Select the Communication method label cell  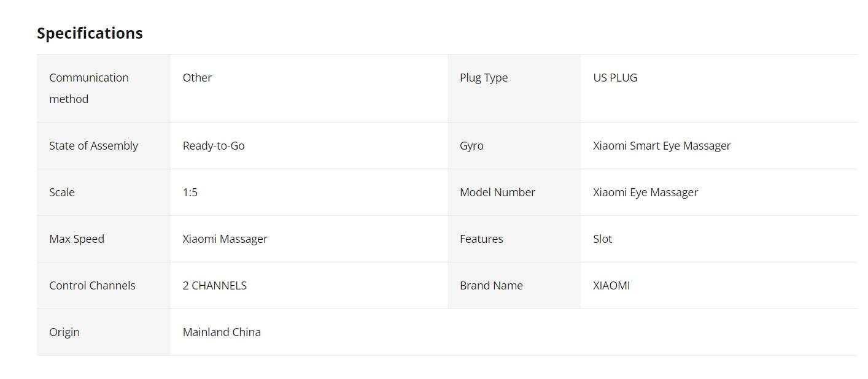click(104, 88)
